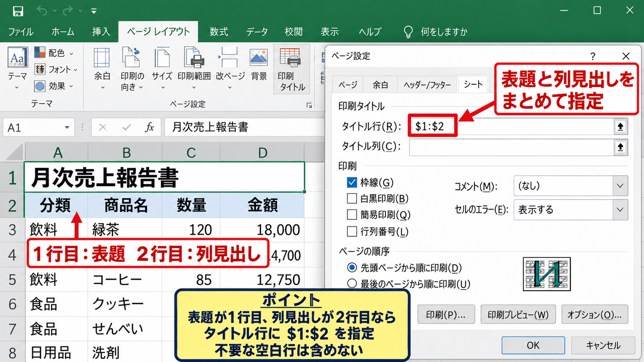Click the 何をしますか search box
Image resolution: width=644 pixels, height=362 pixels.
click(x=436, y=32)
